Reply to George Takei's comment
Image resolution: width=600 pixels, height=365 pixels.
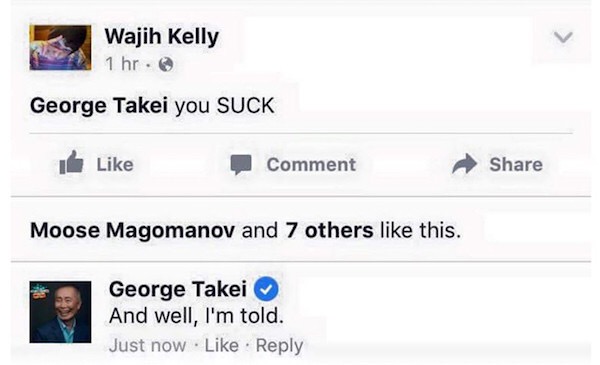(279, 346)
